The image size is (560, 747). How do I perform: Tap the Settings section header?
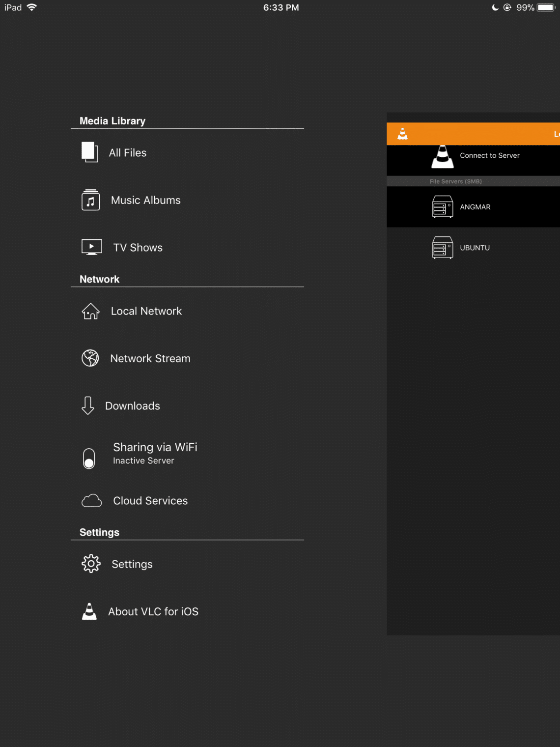tap(99, 532)
